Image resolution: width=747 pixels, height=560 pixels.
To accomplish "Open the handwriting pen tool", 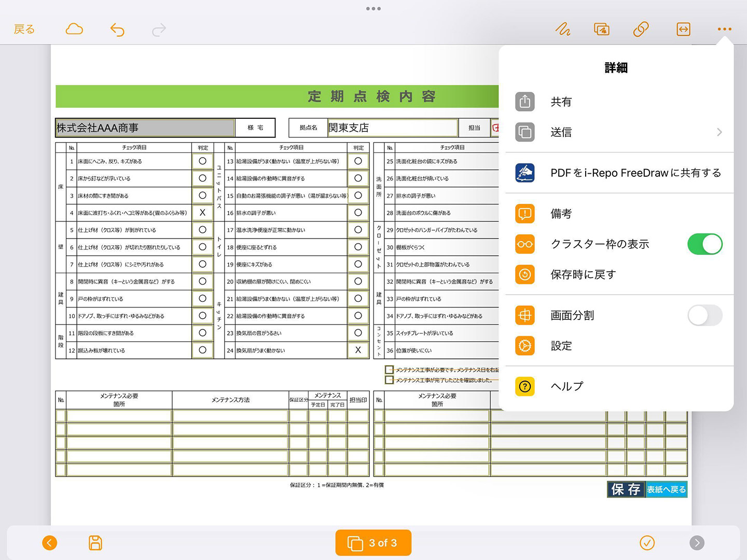I will coord(563,30).
